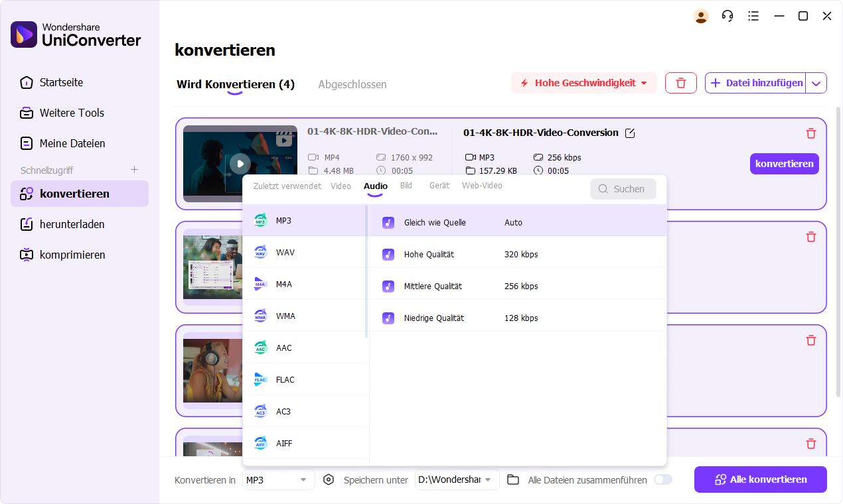Click Datei hinzufügen button
843x504 pixels.
coord(756,83)
